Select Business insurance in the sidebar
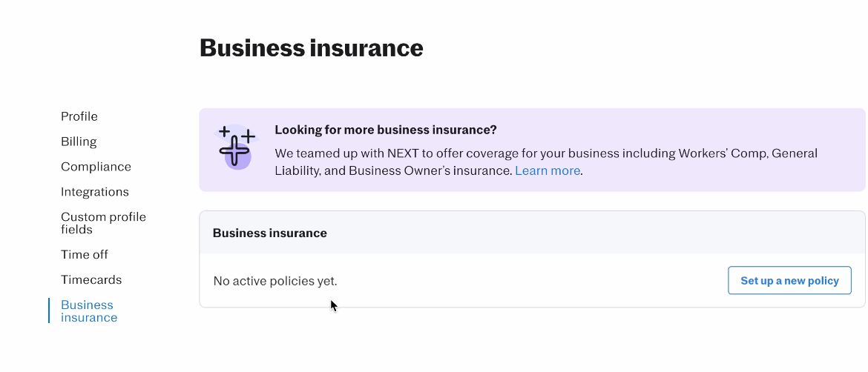Image resolution: width=868 pixels, height=372 pixels. [x=89, y=311]
